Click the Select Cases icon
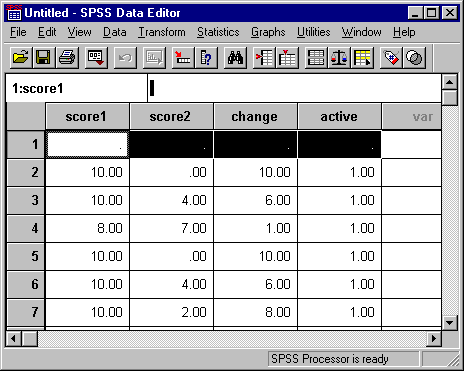This screenshot has width=464, height=371. pos(362,58)
